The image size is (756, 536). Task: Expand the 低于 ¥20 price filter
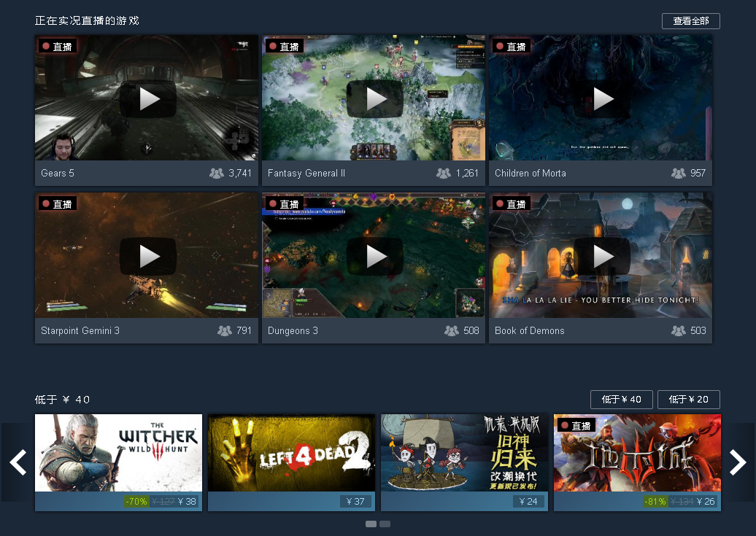pos(688,399)
